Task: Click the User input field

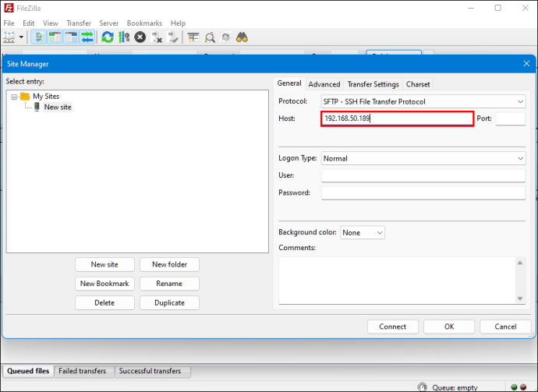Action: pyautogui.click(x=423, y=175)
